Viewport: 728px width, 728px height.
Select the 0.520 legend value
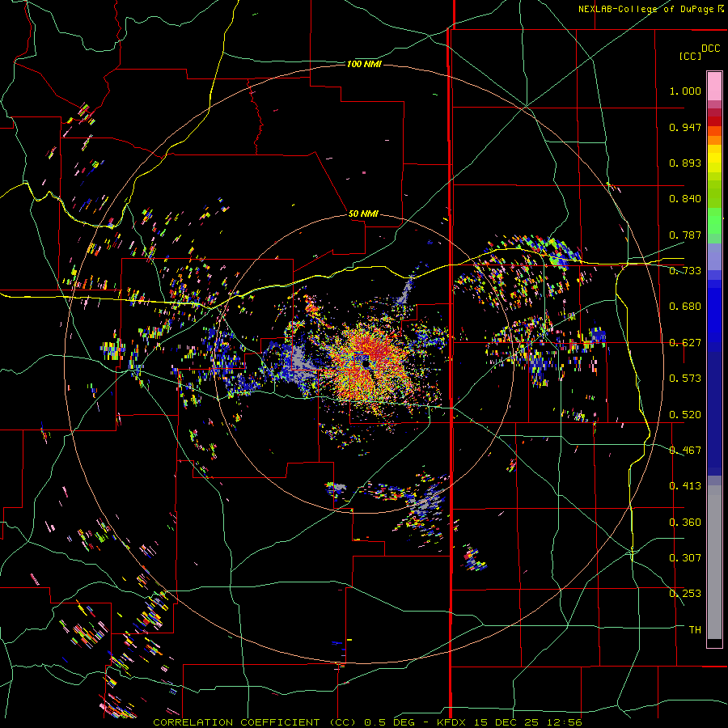click(685, 415)
